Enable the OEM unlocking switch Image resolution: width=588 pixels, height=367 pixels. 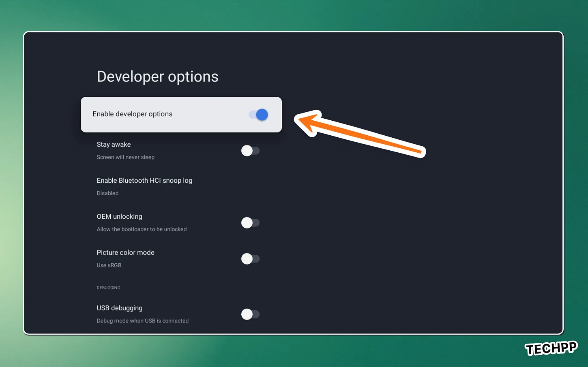(x=250, y=223)
